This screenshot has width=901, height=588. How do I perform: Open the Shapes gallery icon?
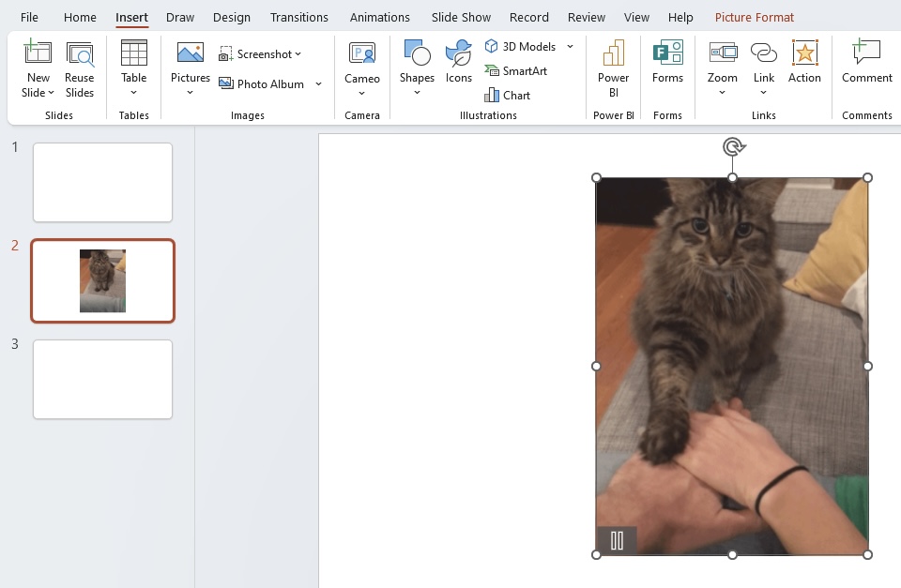(417, 53)
